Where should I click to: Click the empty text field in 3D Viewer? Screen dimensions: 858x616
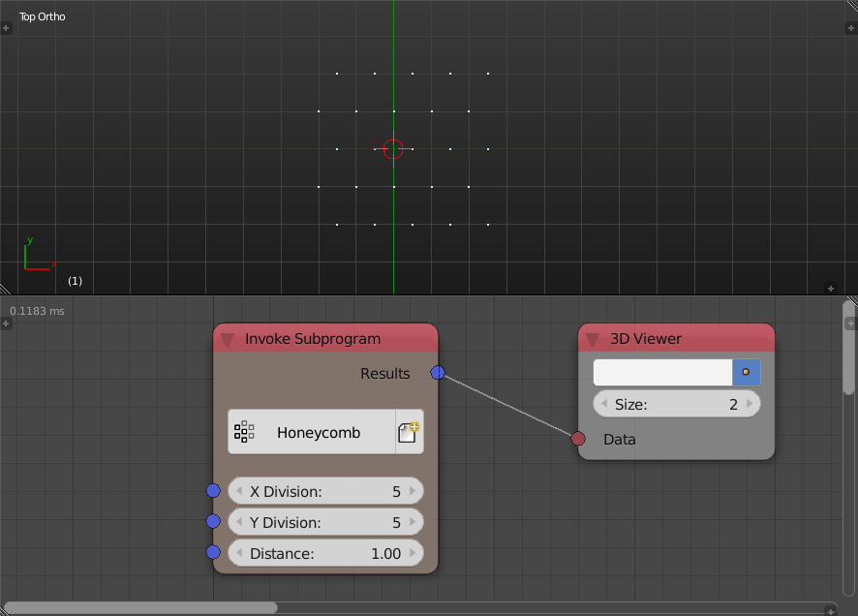pyautogui.click(x=662, y=372)
